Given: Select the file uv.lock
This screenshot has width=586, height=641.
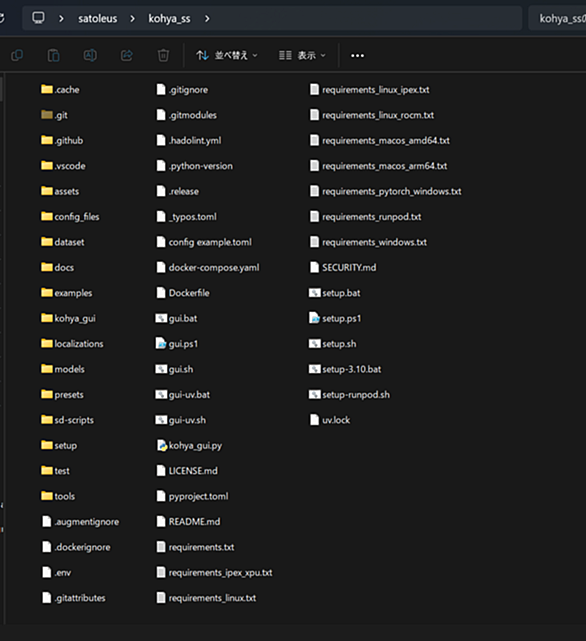Looking at the screenshot, I should tap(330, 419).
